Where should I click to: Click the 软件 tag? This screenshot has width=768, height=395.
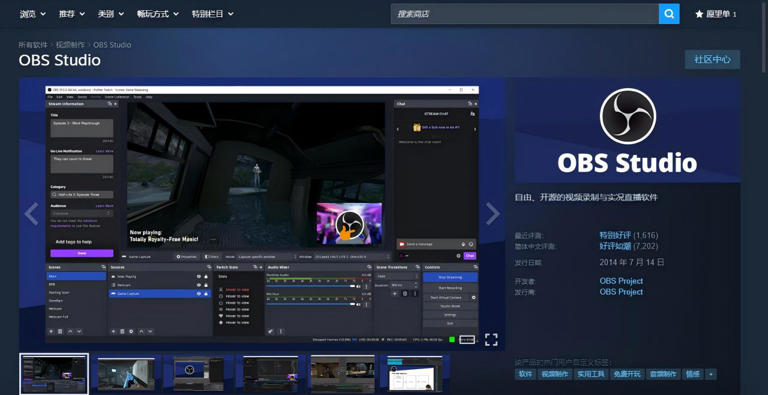point(525,374)
